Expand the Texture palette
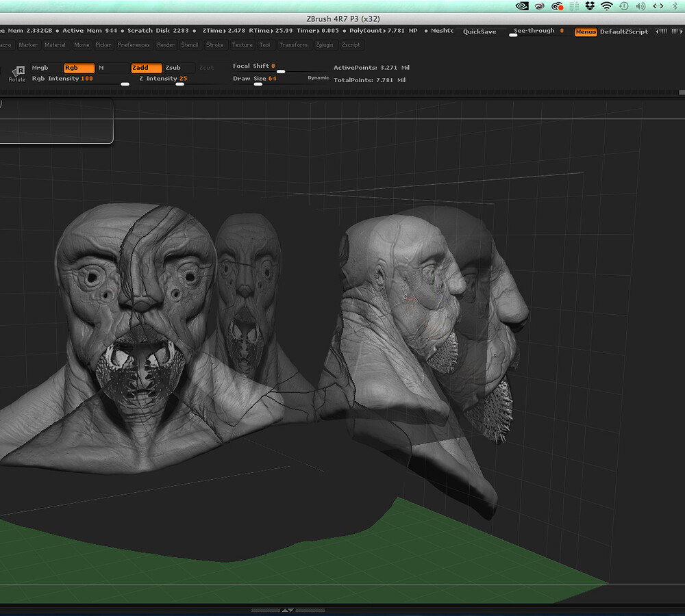 click(242, 45)
